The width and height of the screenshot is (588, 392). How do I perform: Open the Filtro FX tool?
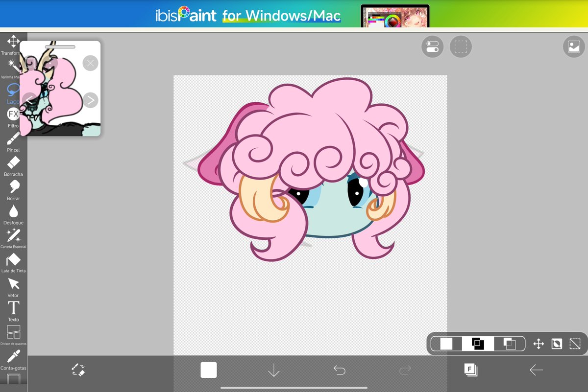coord(13,117)
